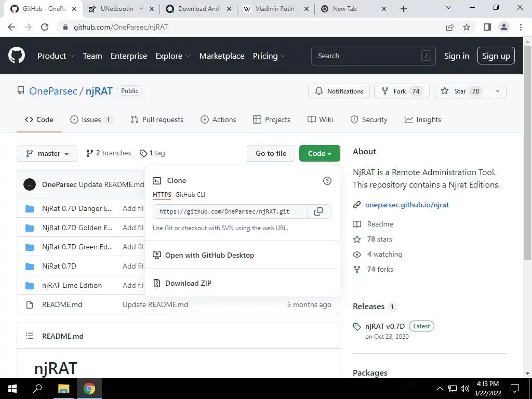Open the notifications action center icon
532x399 pixels.
click(x=515, y=389)
